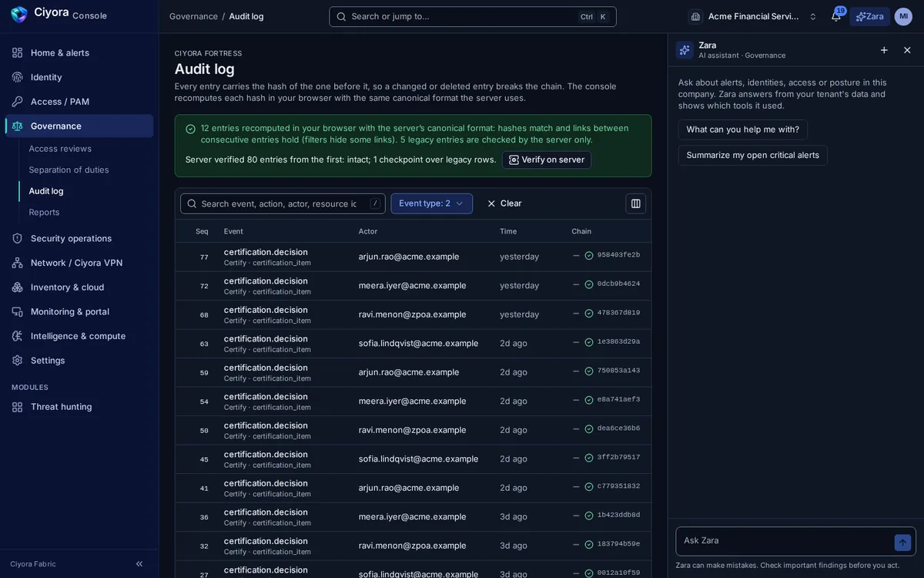This screenshot has height=578, width=924.
Task: Clear the active filters
Action: pyautogui.click(x=504, y=203)
